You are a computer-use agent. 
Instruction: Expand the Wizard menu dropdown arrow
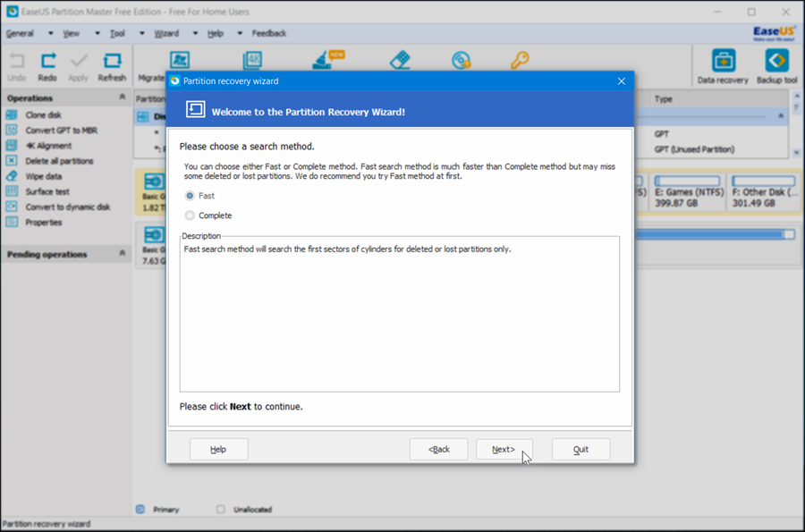(x=195, y=33)
